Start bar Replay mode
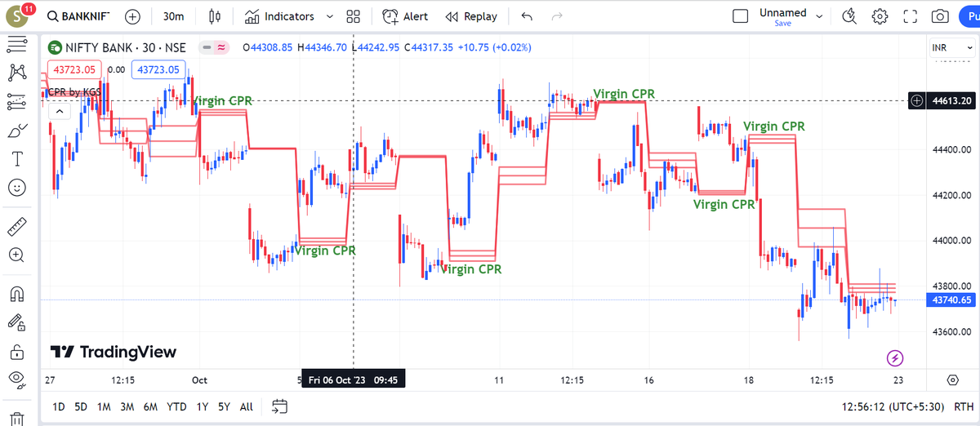 pyautogui.click(x=471, y=16)
